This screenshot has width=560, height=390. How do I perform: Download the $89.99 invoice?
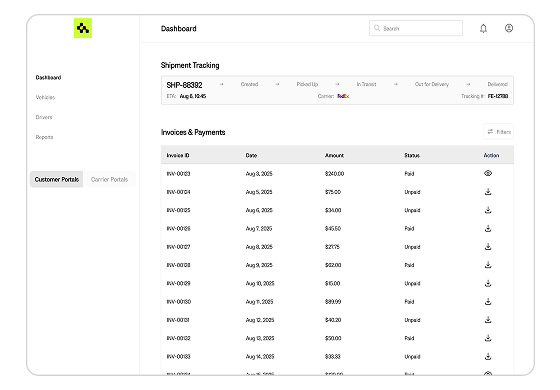(x=488, y=301)
